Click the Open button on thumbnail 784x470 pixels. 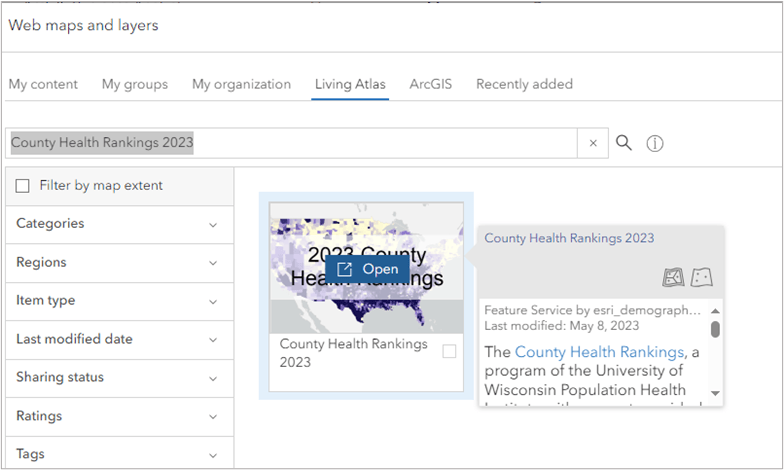368,269
